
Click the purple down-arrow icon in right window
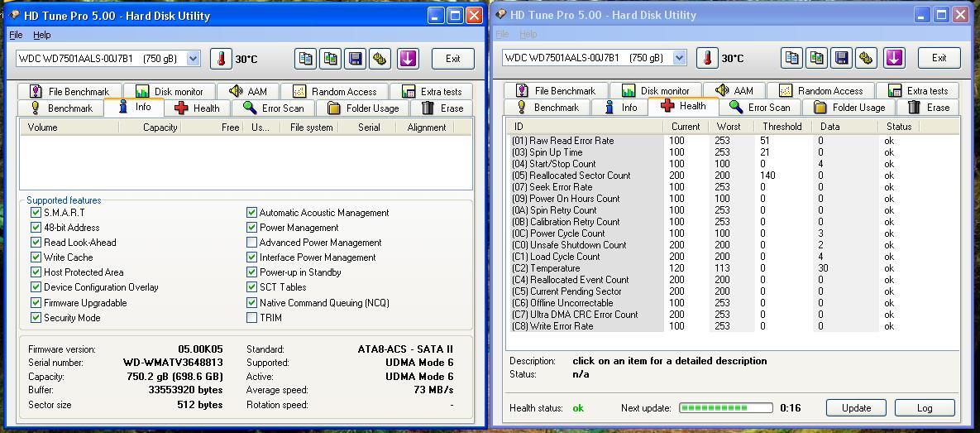(894, 58)
